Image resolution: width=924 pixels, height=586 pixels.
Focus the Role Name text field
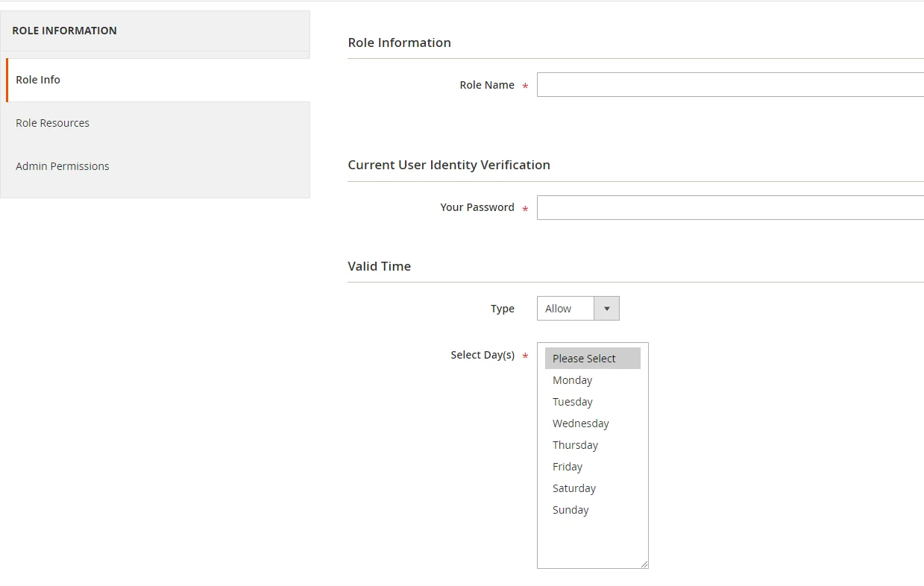click(x=729, y=85)
